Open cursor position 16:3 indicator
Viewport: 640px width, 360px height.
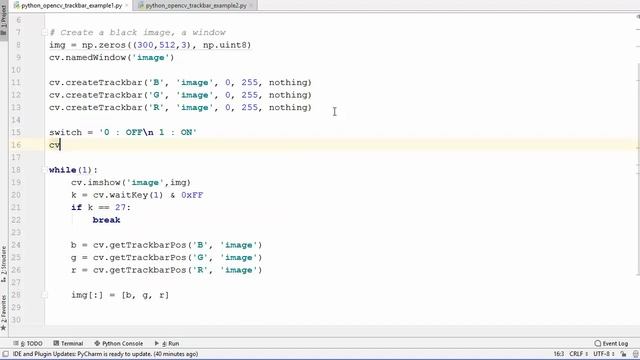559,354
